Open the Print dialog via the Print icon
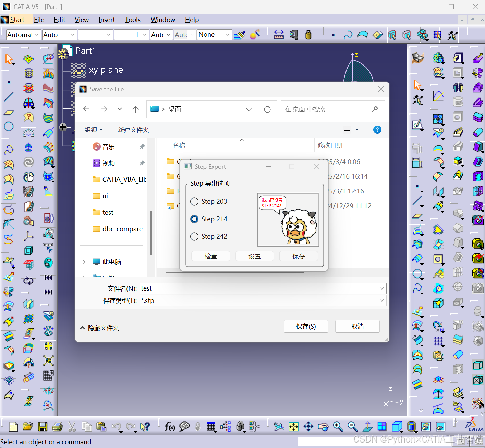 57,426
